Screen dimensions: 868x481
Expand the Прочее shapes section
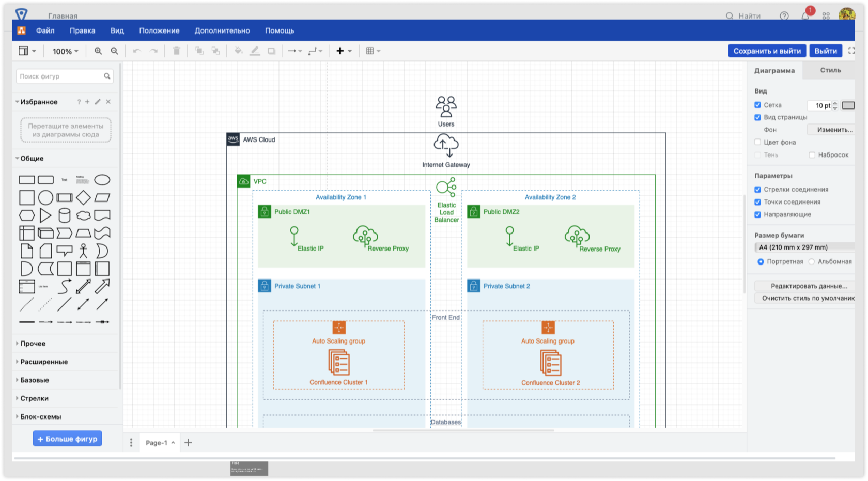point(33,344)
